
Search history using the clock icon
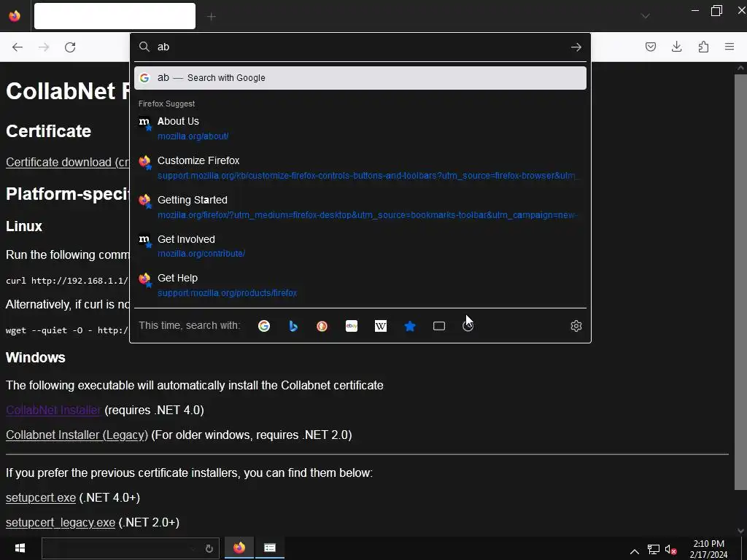pyautogui.click(x=468, y=326)
